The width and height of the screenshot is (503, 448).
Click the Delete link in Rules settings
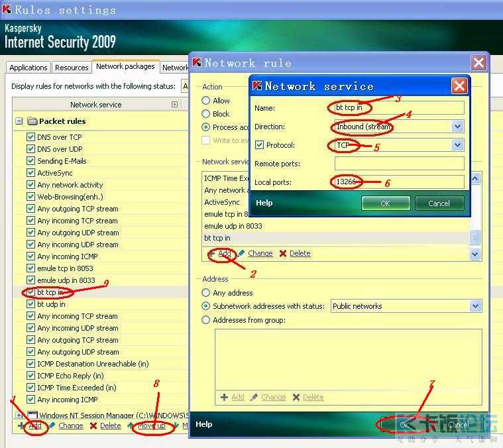pyautogui.click(x=111, y=425)
